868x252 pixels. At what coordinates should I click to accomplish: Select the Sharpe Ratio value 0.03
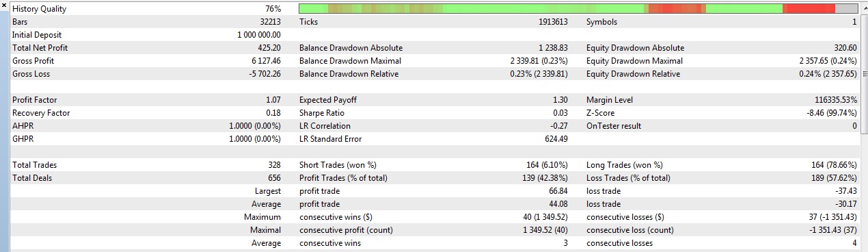(x=560, y=113)
